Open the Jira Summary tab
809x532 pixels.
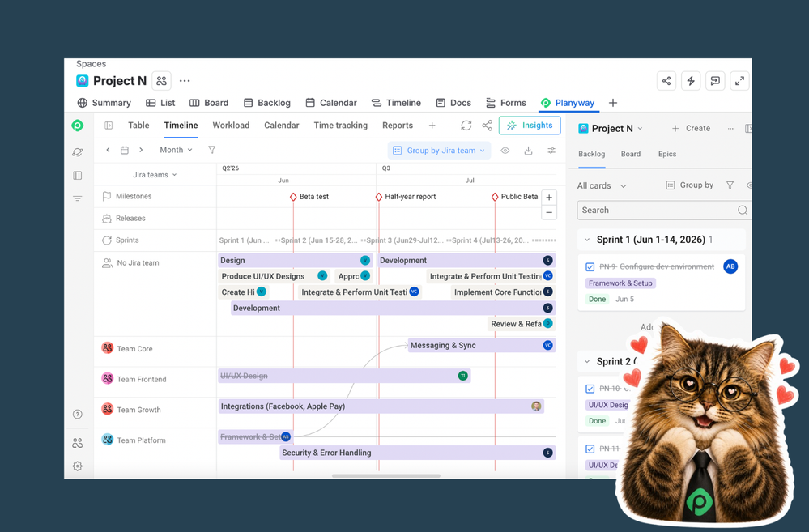[x=104, y=103]
